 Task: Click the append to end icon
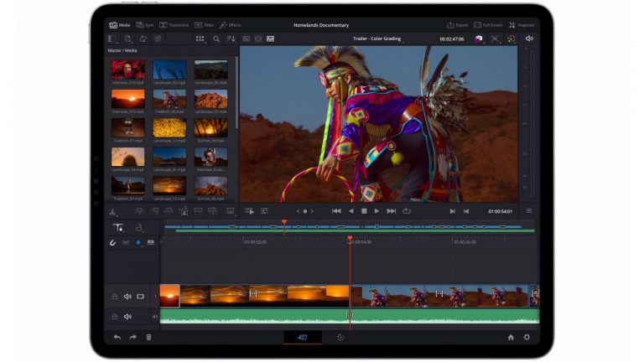(154, 211)
